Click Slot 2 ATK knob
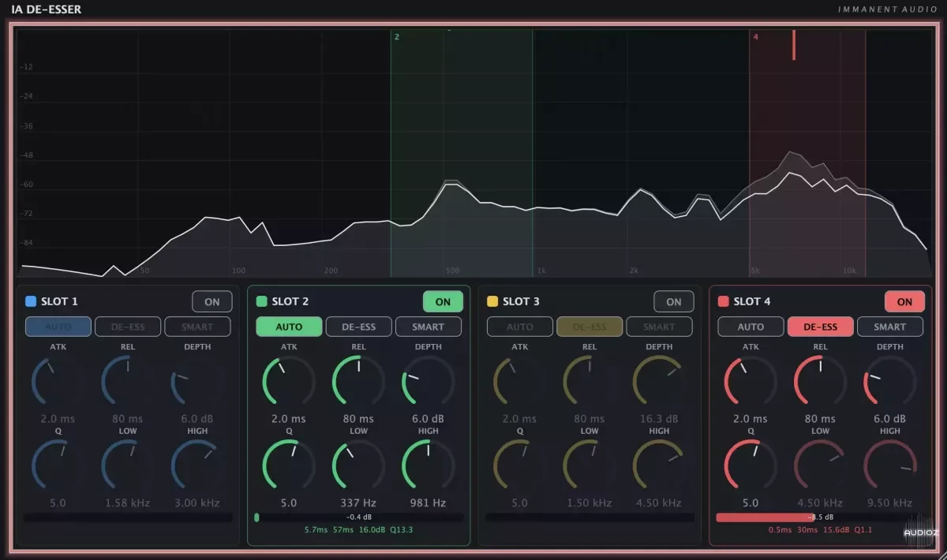 289,382
